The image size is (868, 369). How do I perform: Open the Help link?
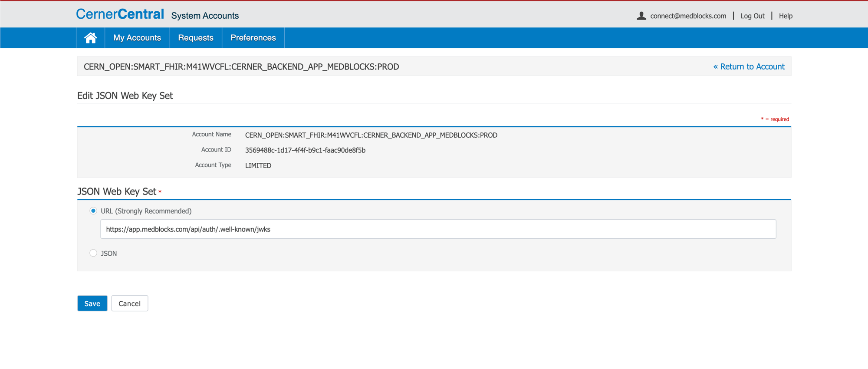(x=786, y=16)
